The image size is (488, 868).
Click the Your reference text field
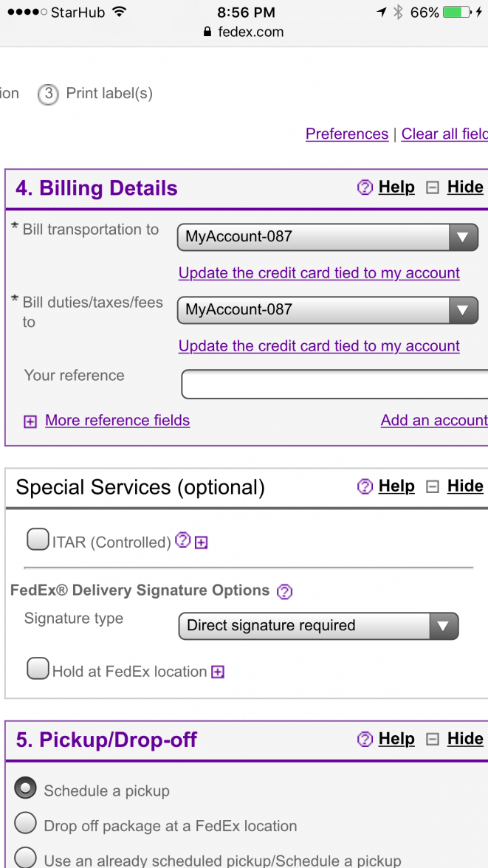[334, 384]
